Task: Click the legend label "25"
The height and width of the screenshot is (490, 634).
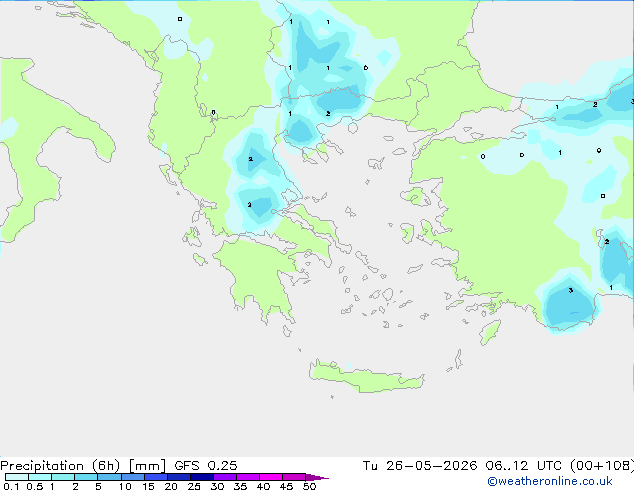Action: (194, 486)
